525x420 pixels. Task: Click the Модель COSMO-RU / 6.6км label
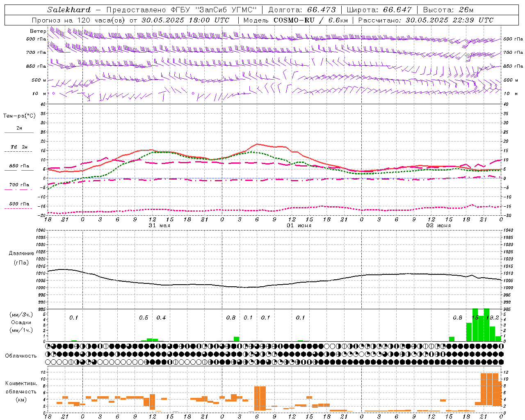pyautogui.click(x=296, y=20)
